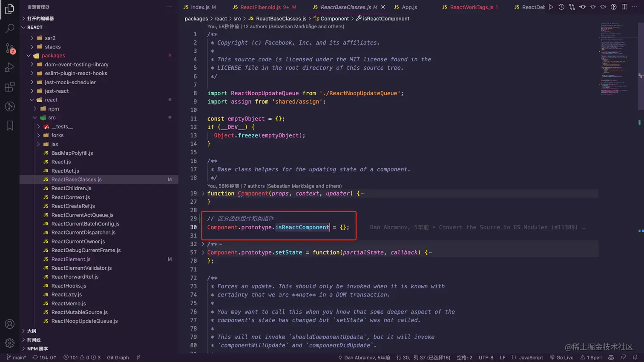Click the lightning icon beside Git Graph
The image size is (644, 362).
138,357
